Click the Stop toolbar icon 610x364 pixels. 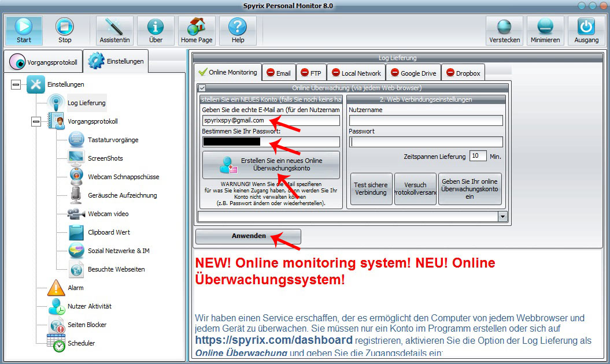tap(65, 27)
